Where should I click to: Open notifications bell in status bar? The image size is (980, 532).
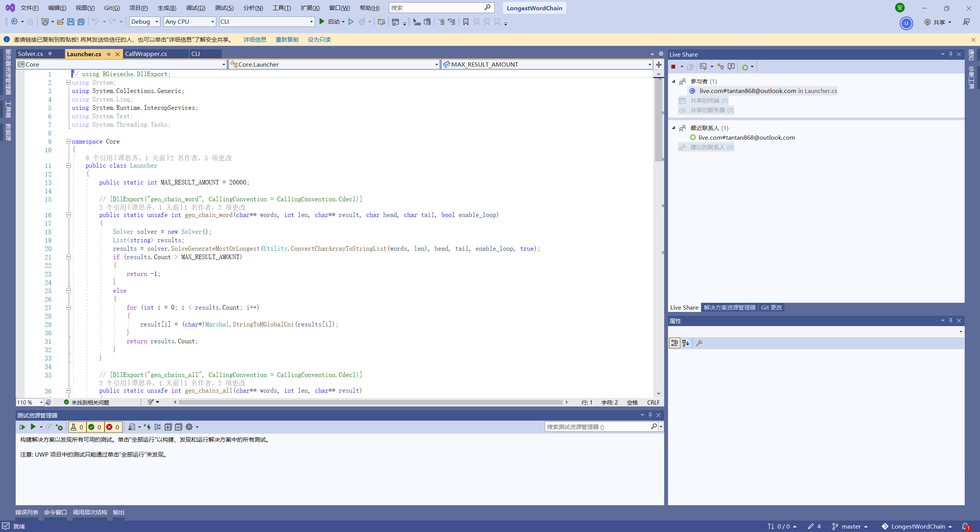pos(965,527)
